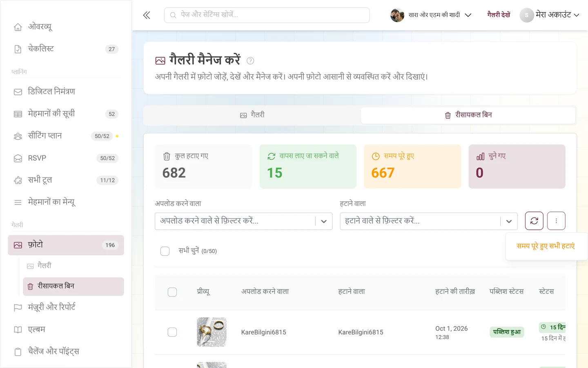The width and height of the screenshot is (588, 368).
Task: Click the पब्लिश स्टेटस column header
Action: [506, 292]
